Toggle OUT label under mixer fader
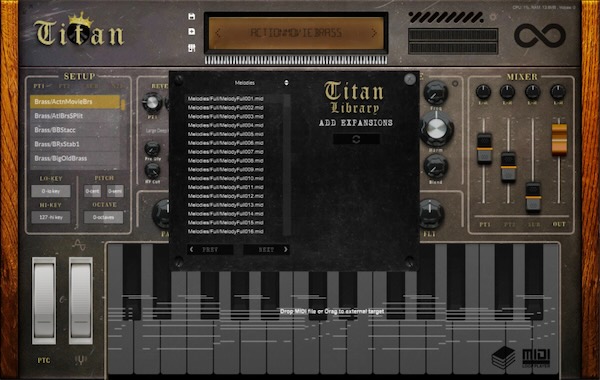600x380 pixels. [x=559, y=224]
